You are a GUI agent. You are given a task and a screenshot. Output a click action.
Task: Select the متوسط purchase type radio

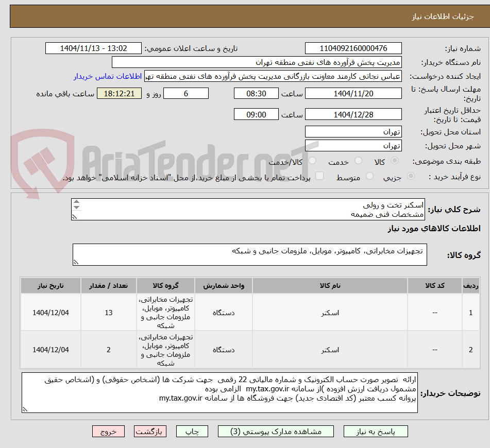369,176
